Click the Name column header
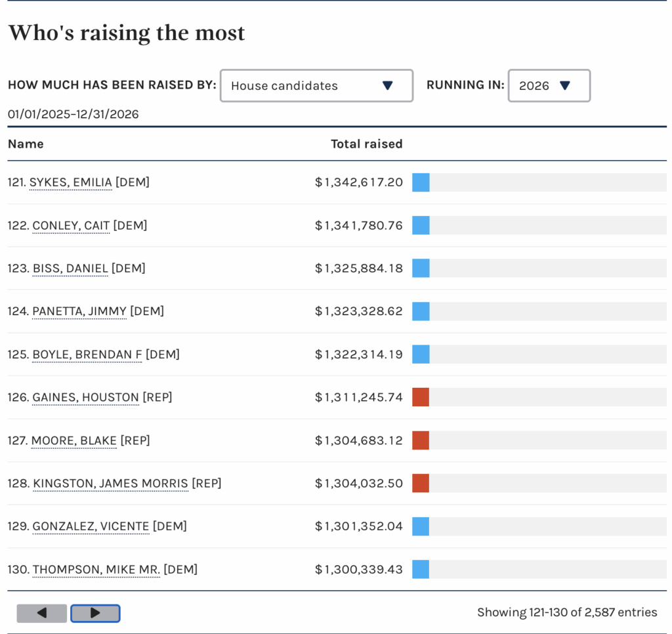Image resolution: width=672 pixels, height=634 pixels. pos(26,144)
